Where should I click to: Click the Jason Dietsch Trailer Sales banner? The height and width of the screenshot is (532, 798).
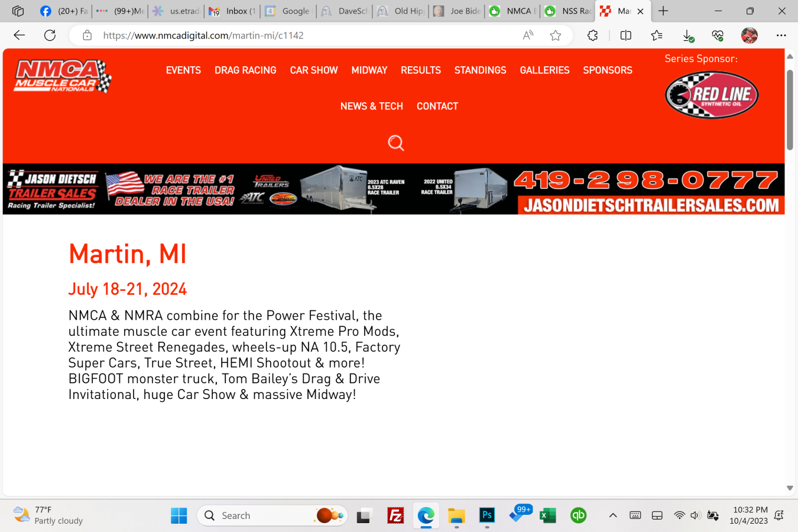click(x=394, y=189)
